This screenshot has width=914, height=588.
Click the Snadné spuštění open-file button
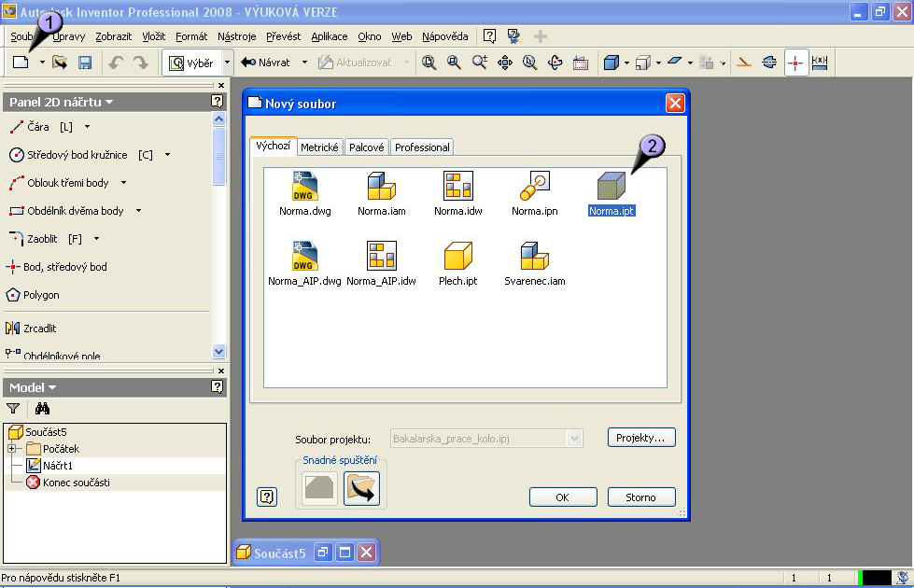click(361, 488)
